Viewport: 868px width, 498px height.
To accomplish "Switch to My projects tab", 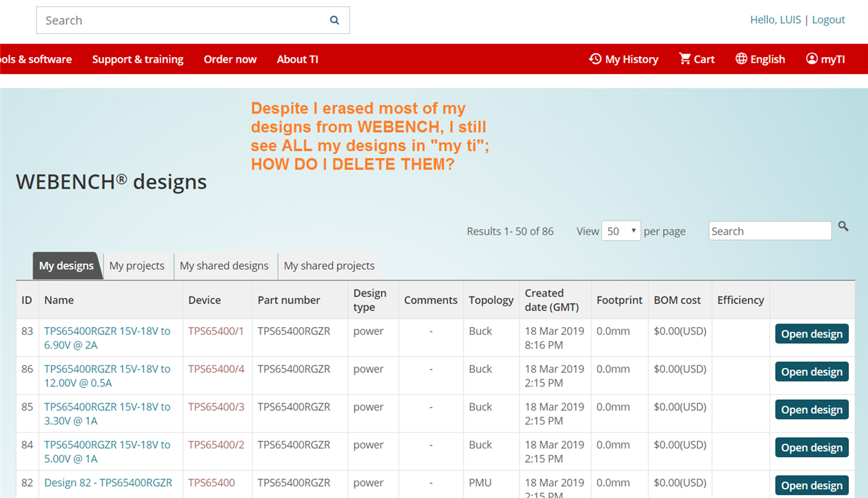I will 137,266.
